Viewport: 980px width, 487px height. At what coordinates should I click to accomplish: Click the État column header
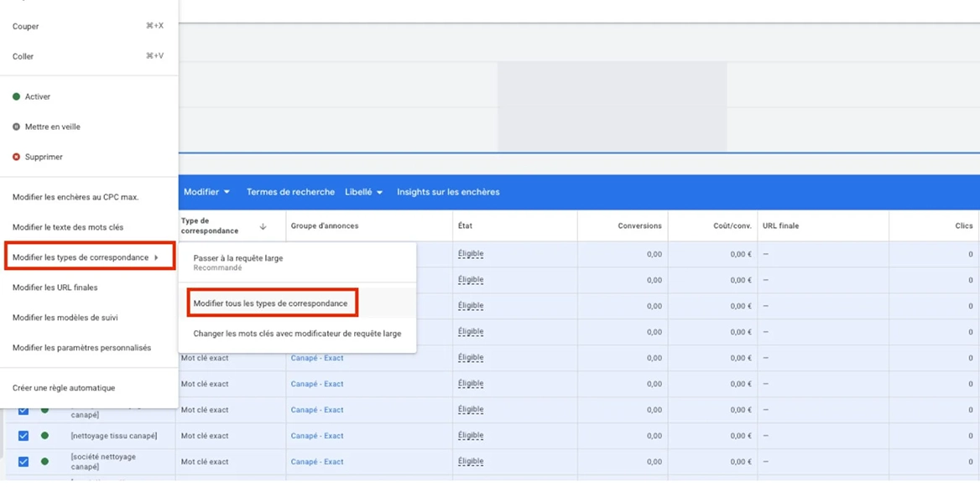(x=465, y=226)
